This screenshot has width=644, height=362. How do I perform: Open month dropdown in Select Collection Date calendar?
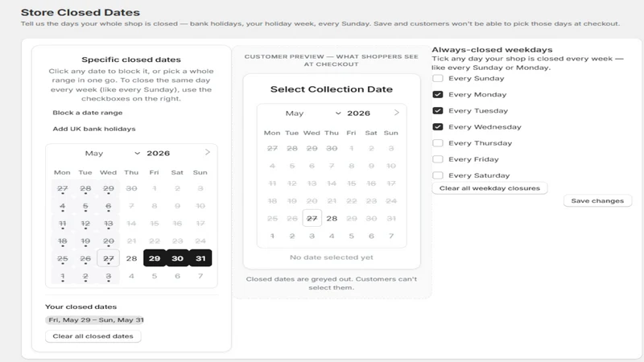click(313, 113)
